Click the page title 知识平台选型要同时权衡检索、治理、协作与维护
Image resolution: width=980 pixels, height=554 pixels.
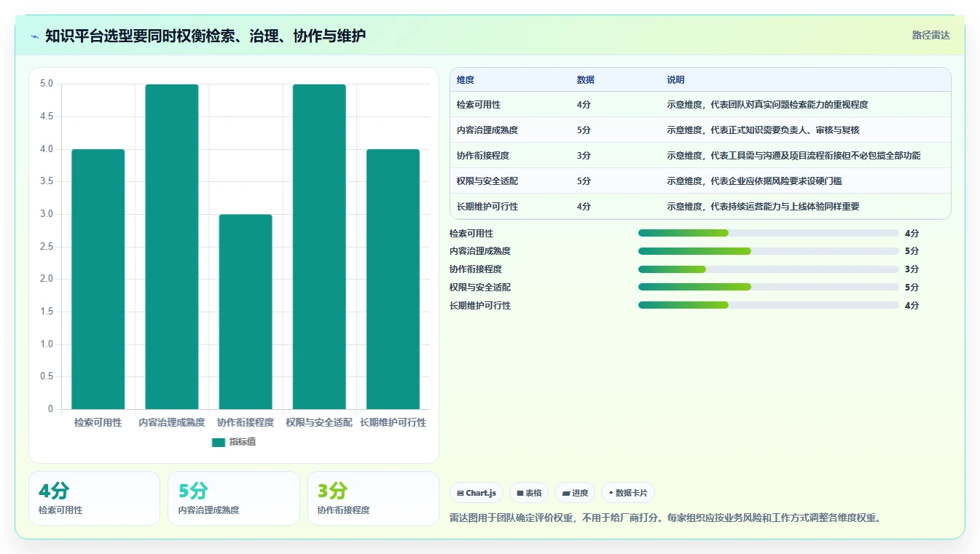(205, 36)
